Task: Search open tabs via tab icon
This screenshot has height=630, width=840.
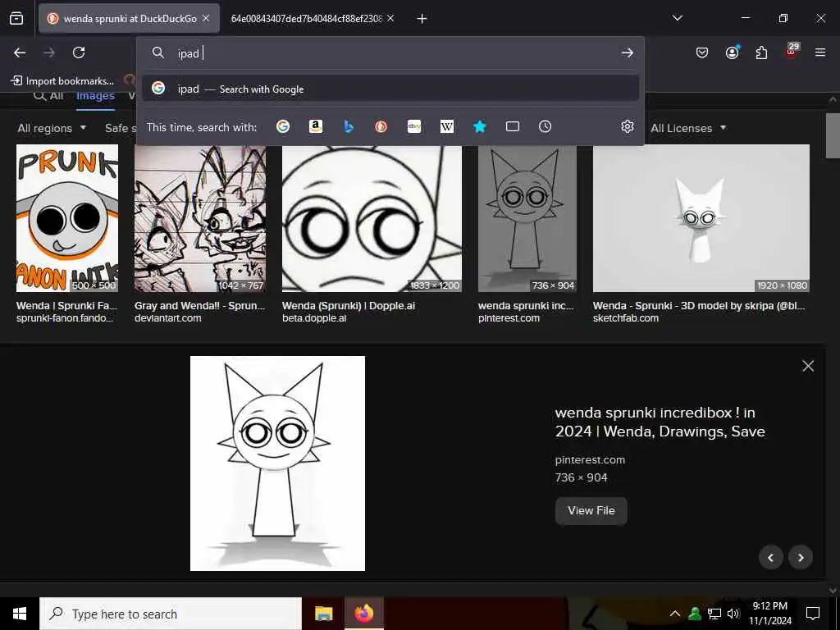Action: pyautogui.click(x=513, y=126)
